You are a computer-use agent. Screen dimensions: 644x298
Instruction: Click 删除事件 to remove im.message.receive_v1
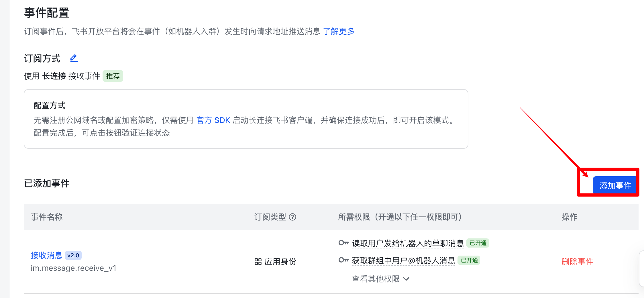point(577,261)
